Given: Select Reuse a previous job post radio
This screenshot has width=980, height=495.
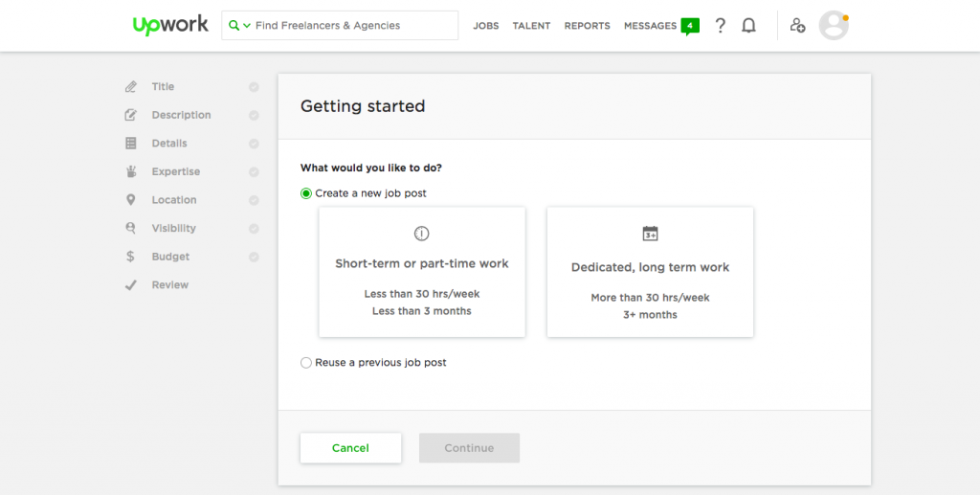Looking at the screenshot, I should [x=305, y=363].
